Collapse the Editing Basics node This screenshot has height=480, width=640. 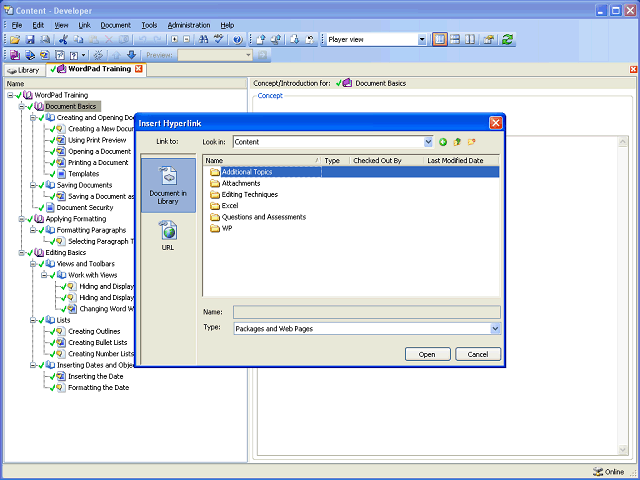[22, 253]
